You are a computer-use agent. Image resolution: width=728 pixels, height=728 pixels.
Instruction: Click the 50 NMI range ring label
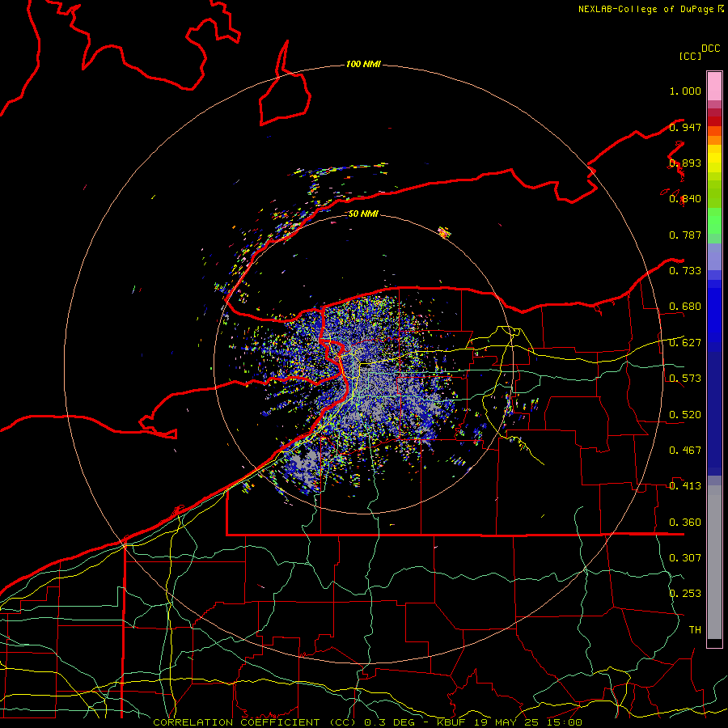tap(363, 214)
